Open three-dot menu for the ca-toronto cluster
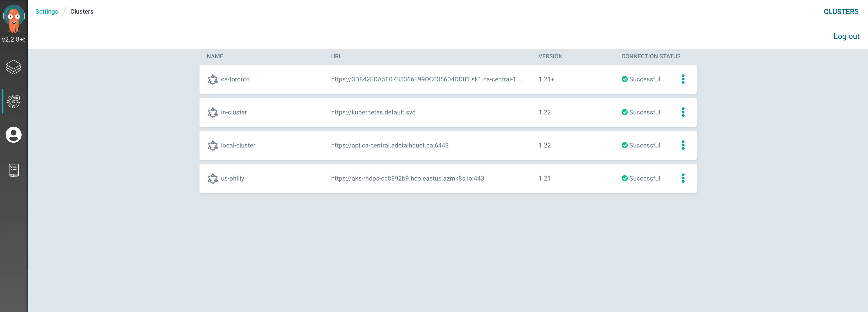868x312 pixels. [x=683, y=79]
